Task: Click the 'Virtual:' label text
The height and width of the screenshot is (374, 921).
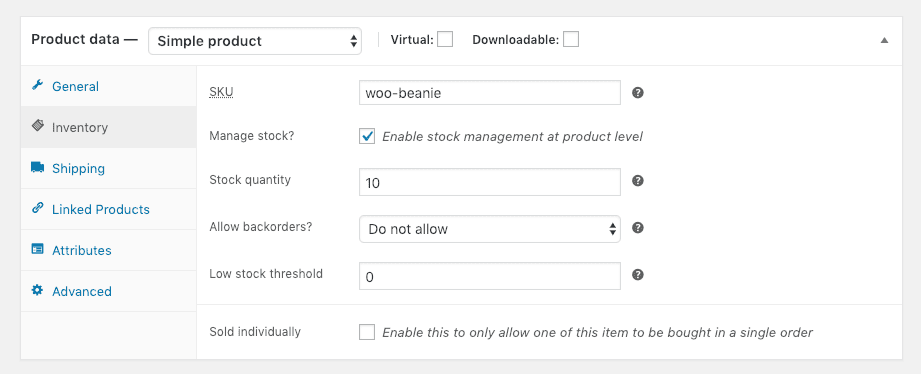Action: [x=412, y=40]
